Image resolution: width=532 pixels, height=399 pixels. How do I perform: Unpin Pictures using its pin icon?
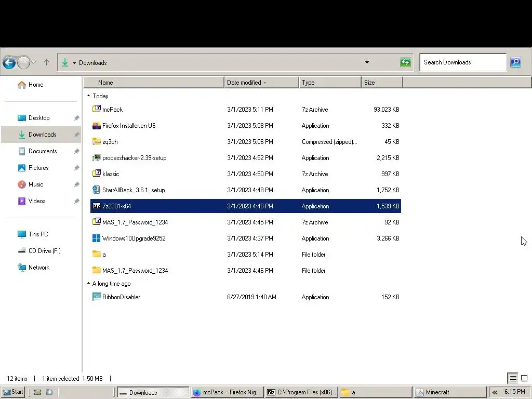point(77,168)
